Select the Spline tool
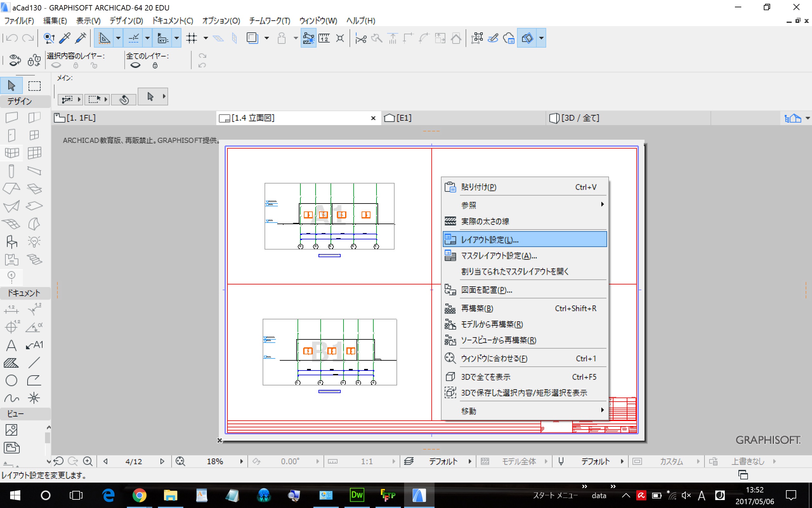 pos(11,398)
